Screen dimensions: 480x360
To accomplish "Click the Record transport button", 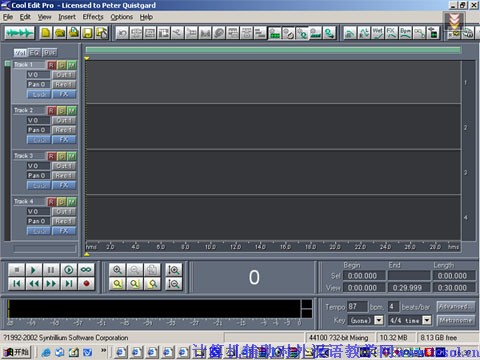I will click(86, 284).
